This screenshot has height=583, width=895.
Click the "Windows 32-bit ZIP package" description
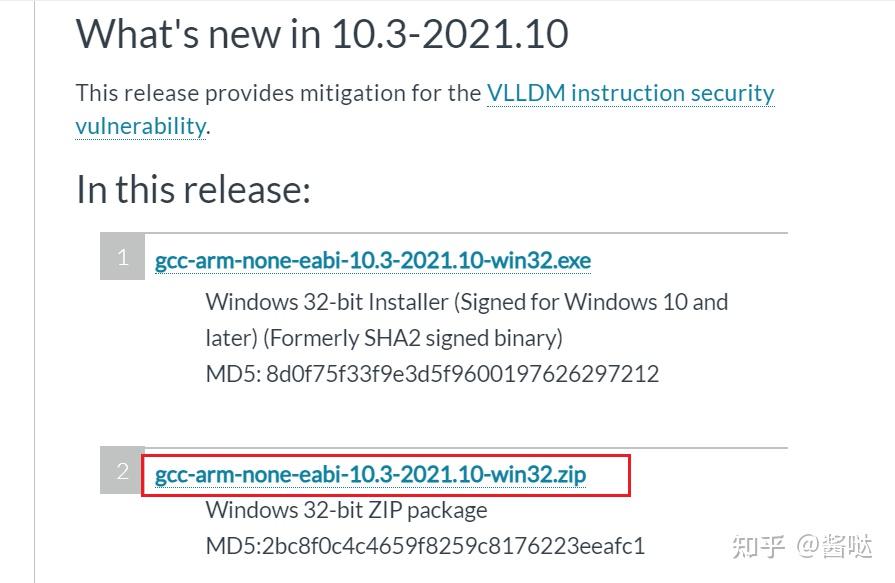click(x=346, y=510)
